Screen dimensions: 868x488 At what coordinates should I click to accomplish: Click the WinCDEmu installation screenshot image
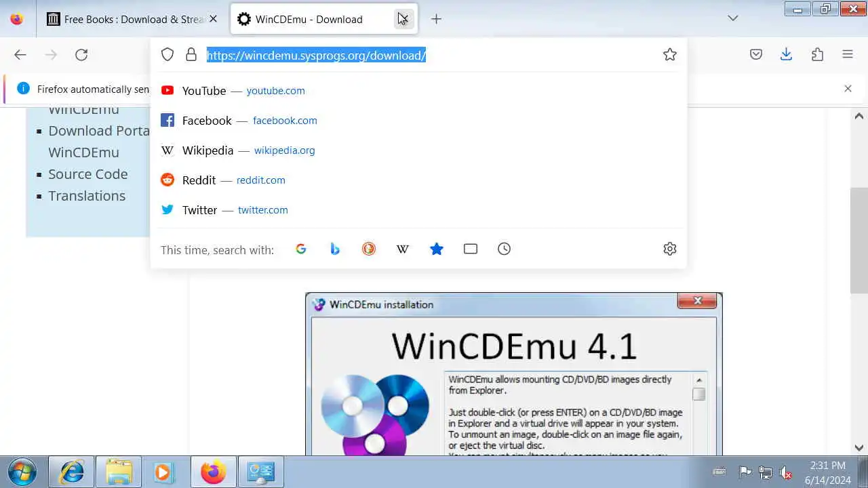514,374
